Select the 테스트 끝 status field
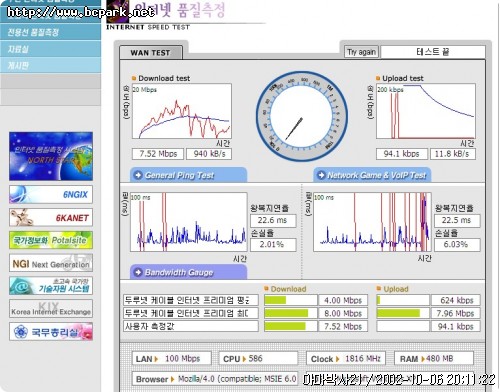The image size is (500, 392). [x=433, y=52]
